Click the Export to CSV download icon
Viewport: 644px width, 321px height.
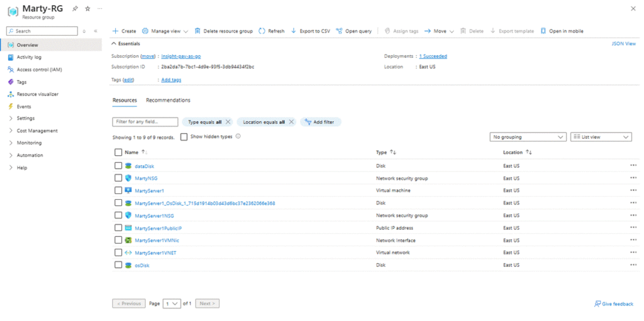[294, 31]
